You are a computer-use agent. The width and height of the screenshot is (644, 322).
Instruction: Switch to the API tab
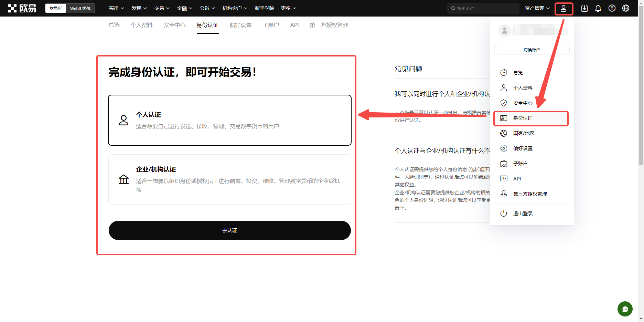[x=294, y=25]
